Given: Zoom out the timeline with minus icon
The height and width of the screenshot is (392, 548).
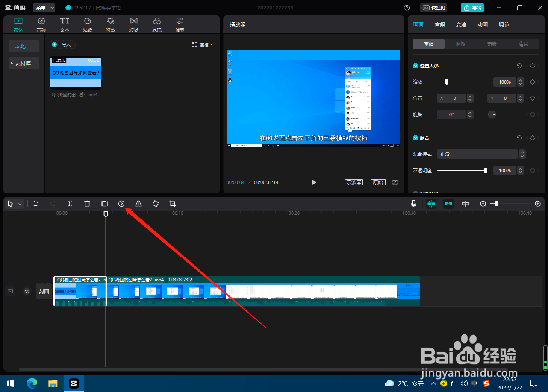Looking at the screenshot, I should click(483, 204).
